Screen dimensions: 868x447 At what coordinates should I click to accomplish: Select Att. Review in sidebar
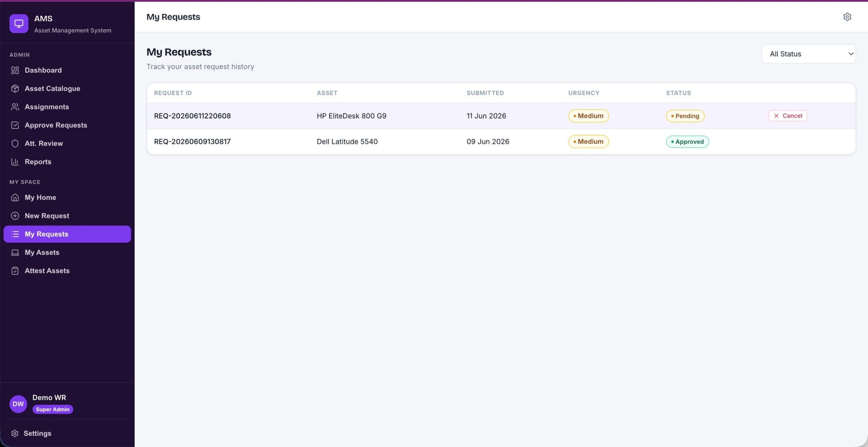click(67, 143)
